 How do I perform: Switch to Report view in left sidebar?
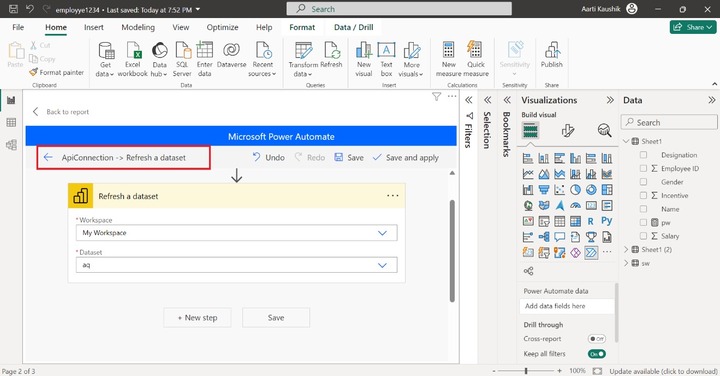point(11,101)
